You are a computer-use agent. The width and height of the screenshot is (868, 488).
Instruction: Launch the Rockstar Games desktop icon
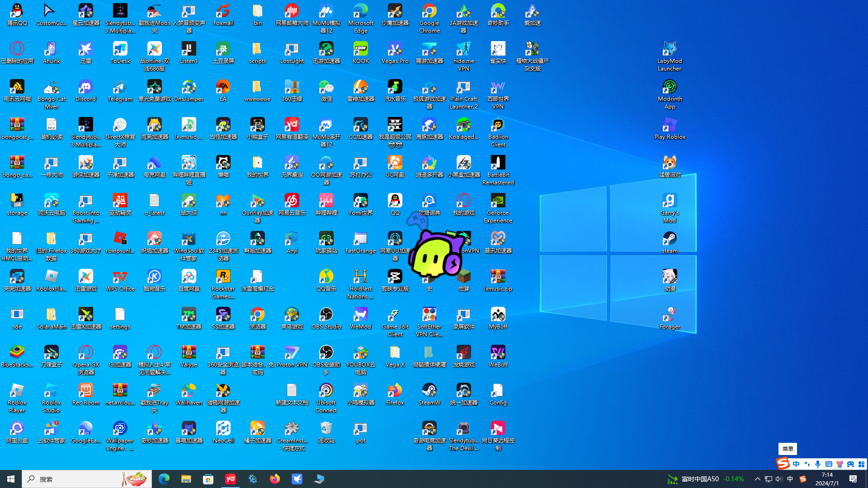pos(223,284)
